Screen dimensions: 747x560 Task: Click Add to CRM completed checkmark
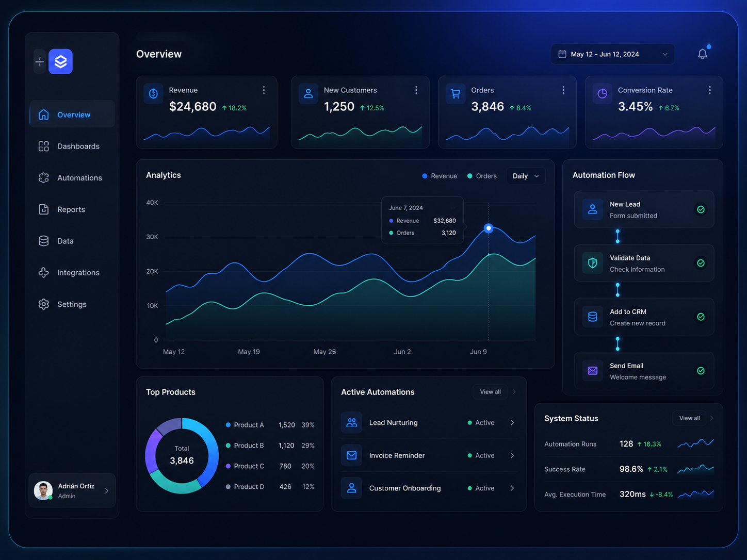(701, 317)
